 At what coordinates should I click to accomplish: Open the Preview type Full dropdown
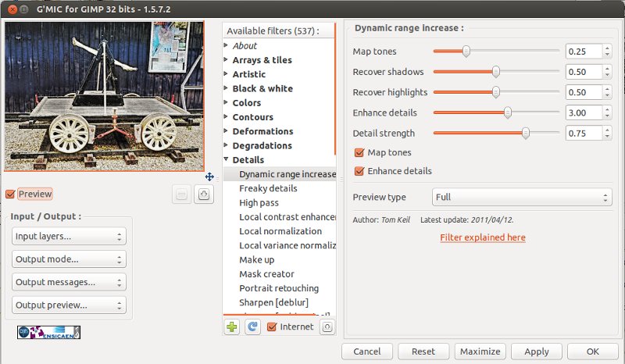(x=522, y=197)
